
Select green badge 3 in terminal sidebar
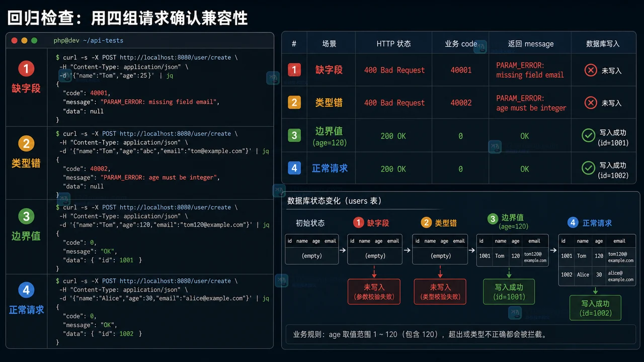(26, 217)
